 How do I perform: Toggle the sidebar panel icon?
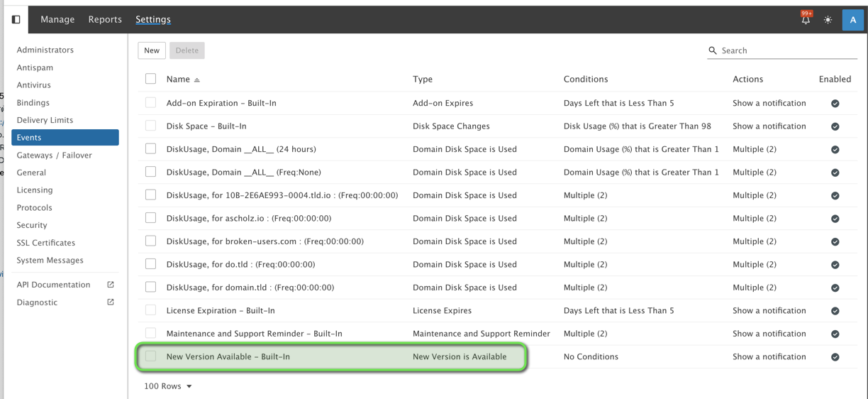[16, 19]
